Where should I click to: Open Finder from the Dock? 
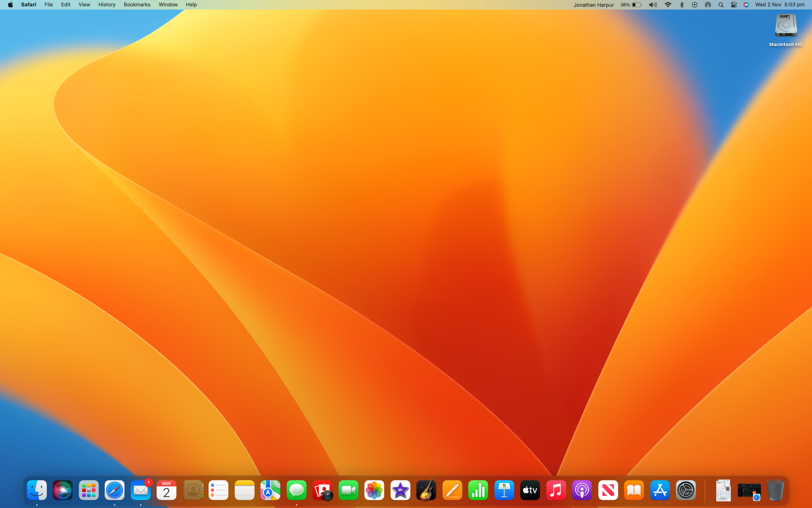point(37,491)
